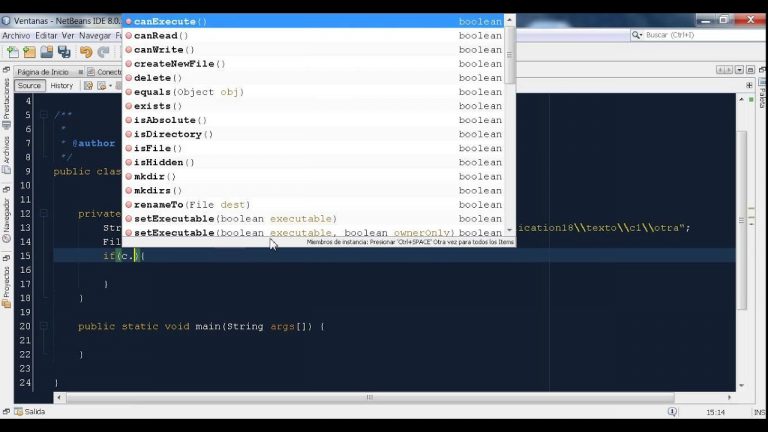Click the Undo arrow icon
768x432 pixels.
coord(86,52)
